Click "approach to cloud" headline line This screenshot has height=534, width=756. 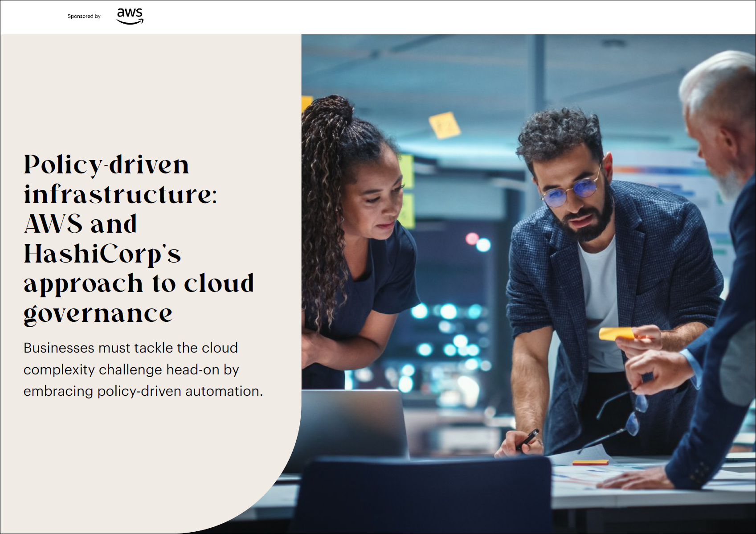(x=139, y=283)
